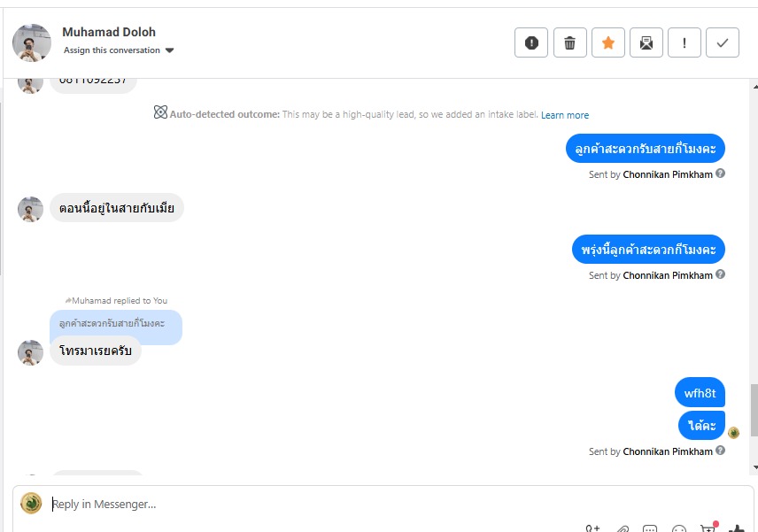The image size is (758, 532).
Task: Attach a file with the paperclip icon
Action: [x=623, y=529]
